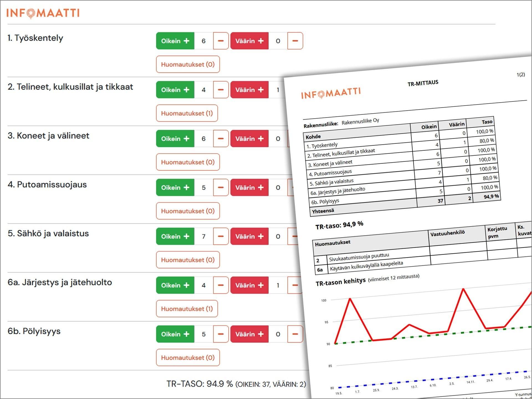Add Oikein for Sähkö ja valaistus
This screenshot has height=399, width=532.
[x=175, y=236]
